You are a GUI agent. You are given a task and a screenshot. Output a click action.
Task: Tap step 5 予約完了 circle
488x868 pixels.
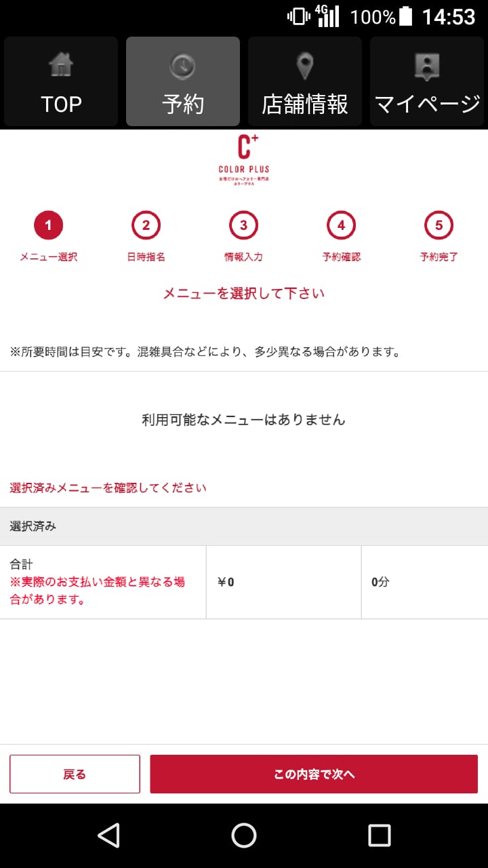[x=439, y=225]
